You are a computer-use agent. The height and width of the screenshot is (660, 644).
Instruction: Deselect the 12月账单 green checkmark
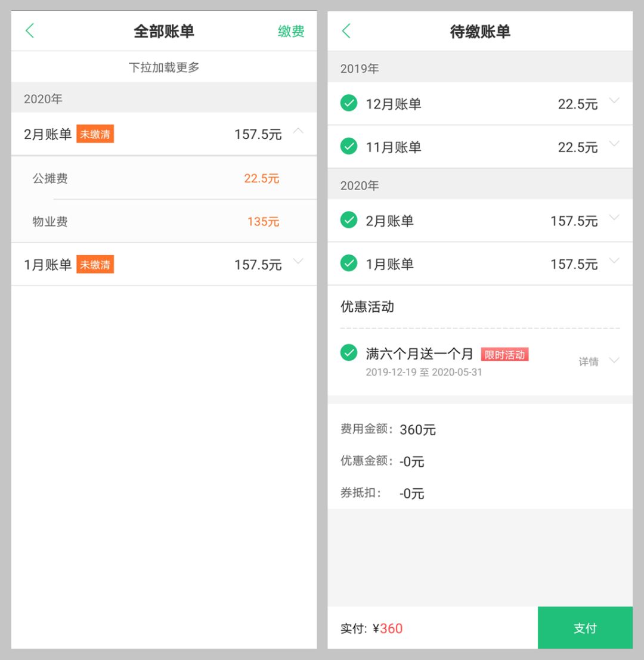[x=348, y=103]
